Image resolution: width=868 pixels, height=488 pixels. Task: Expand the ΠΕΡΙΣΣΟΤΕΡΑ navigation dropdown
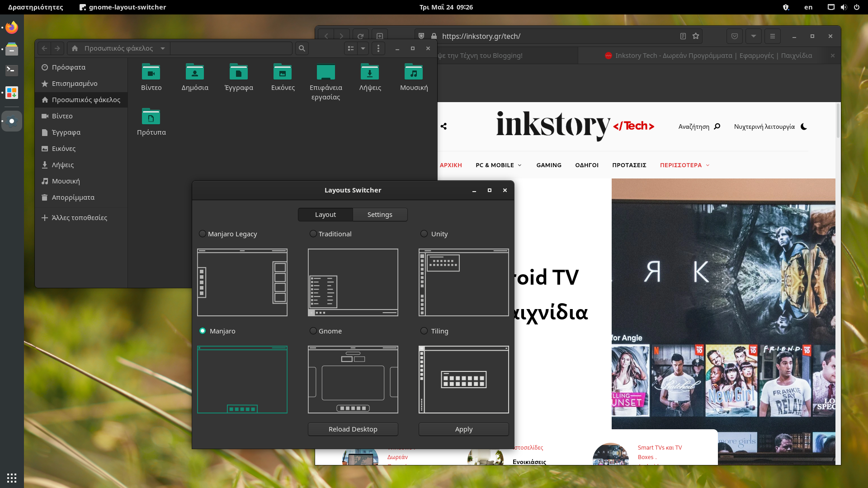click(684, 165)
